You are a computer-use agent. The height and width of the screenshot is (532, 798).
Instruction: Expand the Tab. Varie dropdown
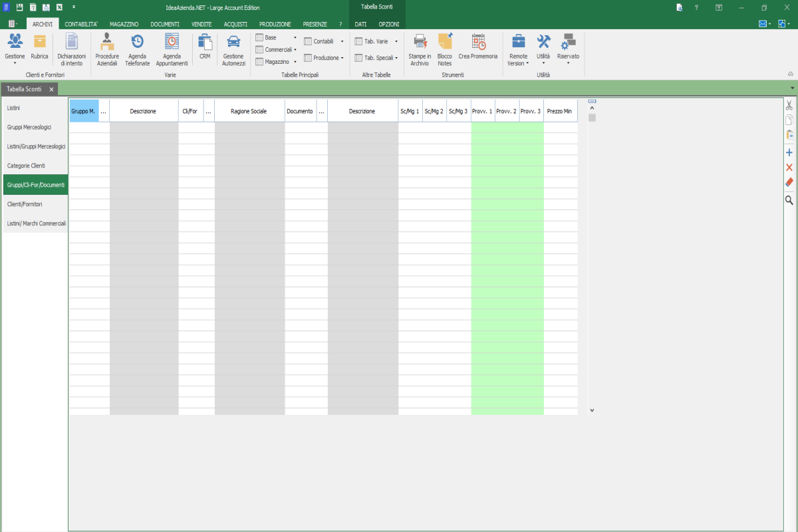[x=376, y=41]
